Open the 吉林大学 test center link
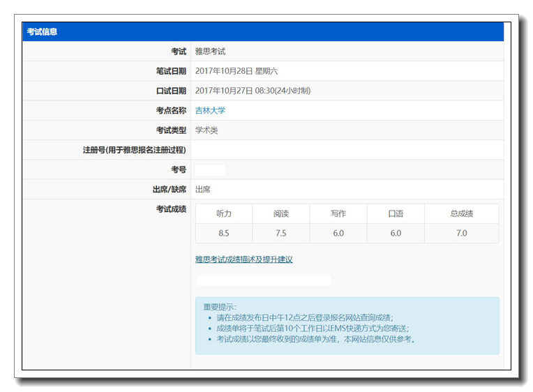This screenshot has width=533, height=392. click(x=210, y=110)
